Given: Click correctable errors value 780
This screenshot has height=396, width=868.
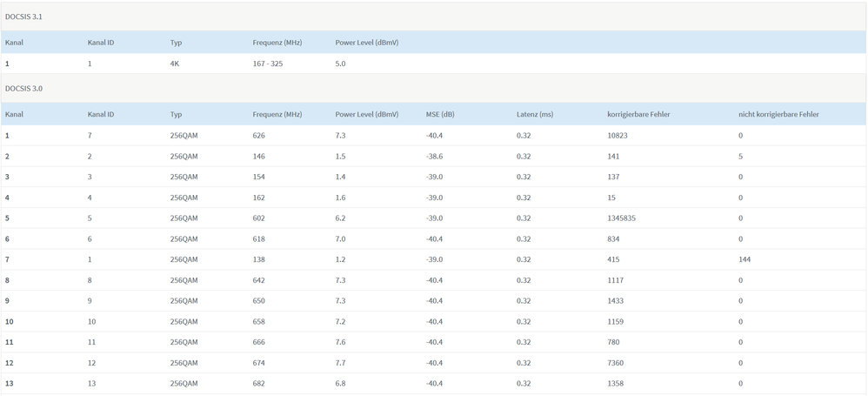Looking at the screenshot, I should click(613, 343).
